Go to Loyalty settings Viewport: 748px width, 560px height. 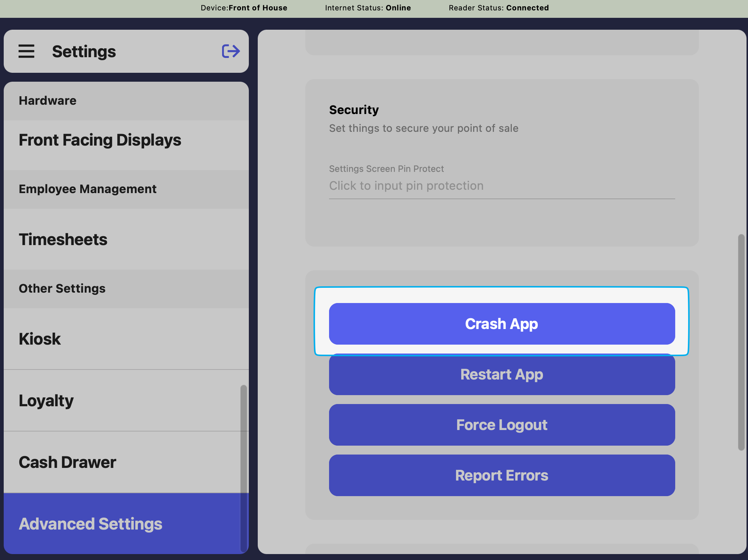click(46, 401)
